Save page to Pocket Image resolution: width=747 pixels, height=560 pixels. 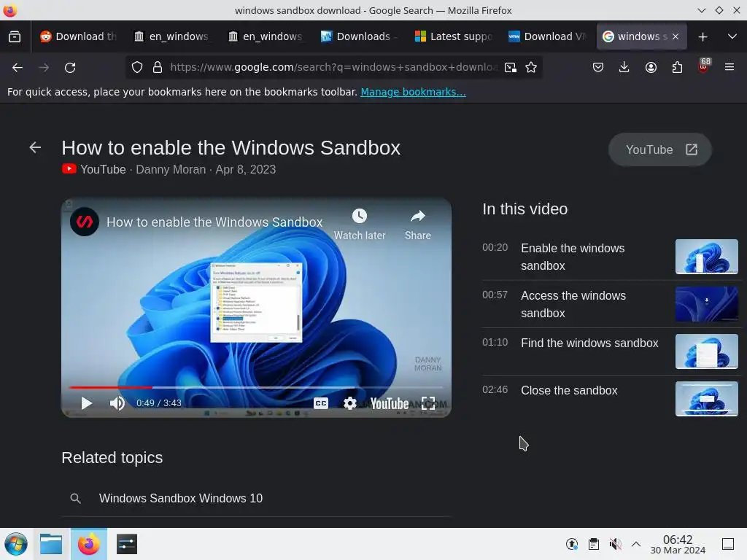pos(598,68)
